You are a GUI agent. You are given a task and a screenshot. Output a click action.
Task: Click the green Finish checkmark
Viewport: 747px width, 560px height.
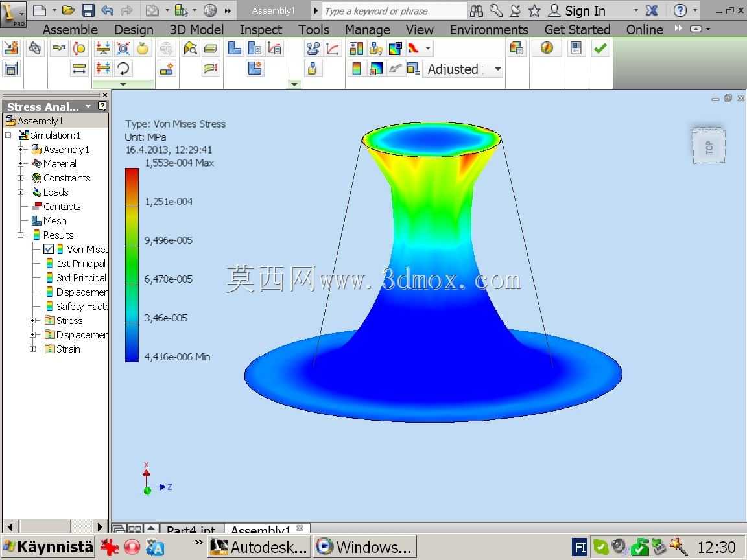point(600,48)
